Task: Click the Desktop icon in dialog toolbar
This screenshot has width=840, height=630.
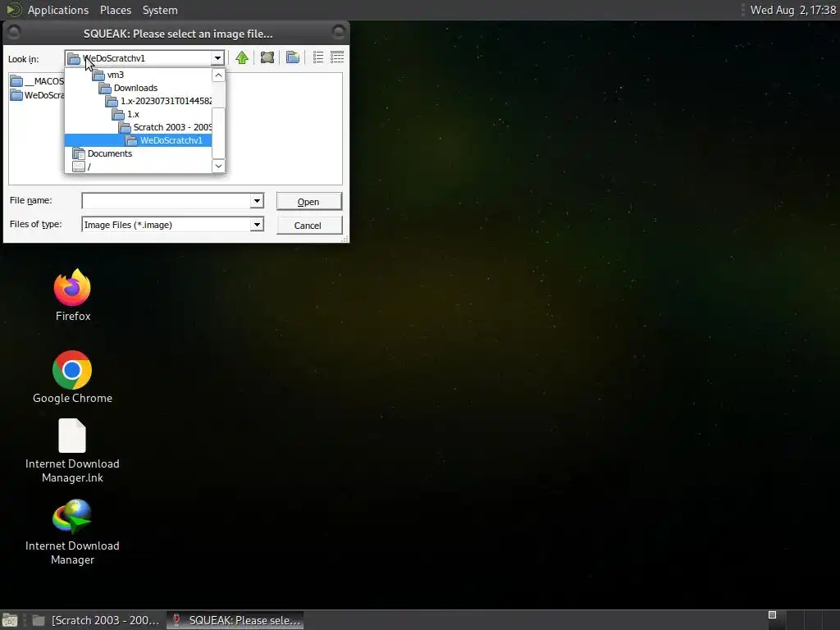Action: 267,58
